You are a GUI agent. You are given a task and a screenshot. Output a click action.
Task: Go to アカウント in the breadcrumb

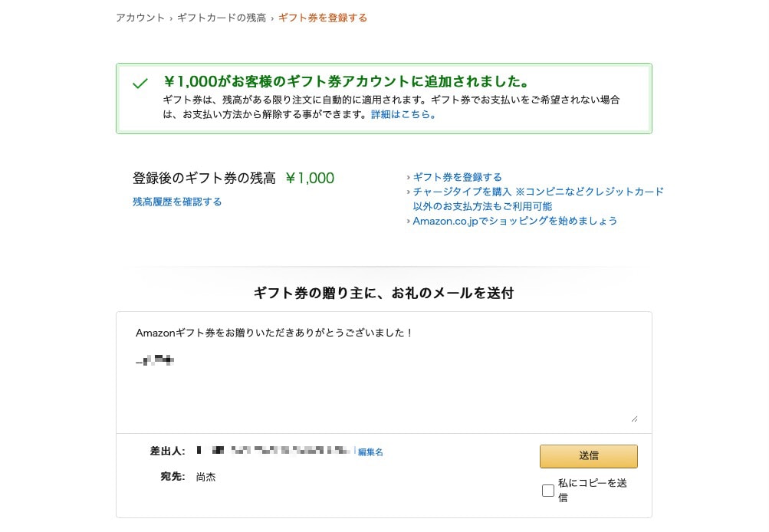pyautogui.click(x=140, y=18)
